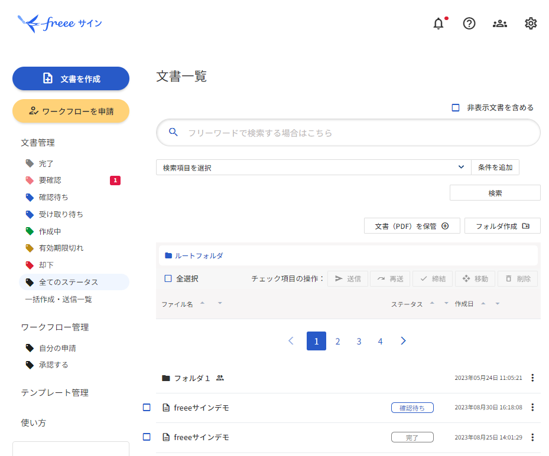Go to page 3 of results
The height and width of the screenshot is (456, 549).
tap(359, 341)
